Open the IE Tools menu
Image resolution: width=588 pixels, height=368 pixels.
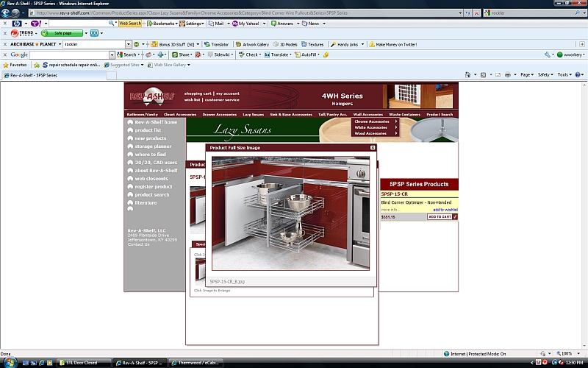[x=564, y=75]
